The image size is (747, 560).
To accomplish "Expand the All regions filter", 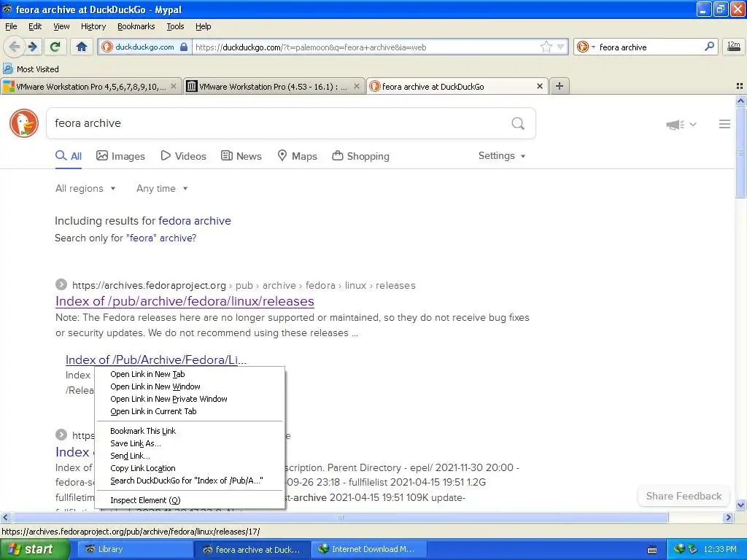I will pyautogui.click(x=85, y=189).
